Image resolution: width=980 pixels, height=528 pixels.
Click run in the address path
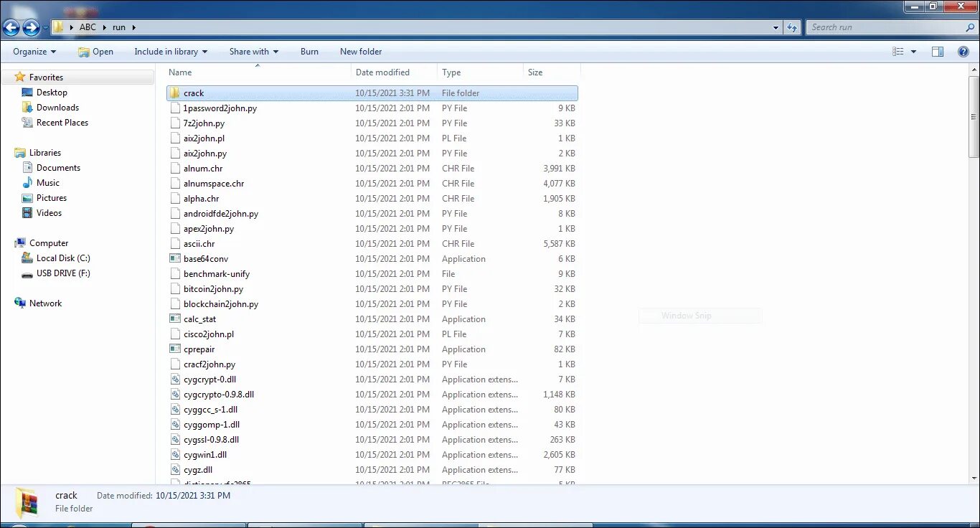point(119,27)
